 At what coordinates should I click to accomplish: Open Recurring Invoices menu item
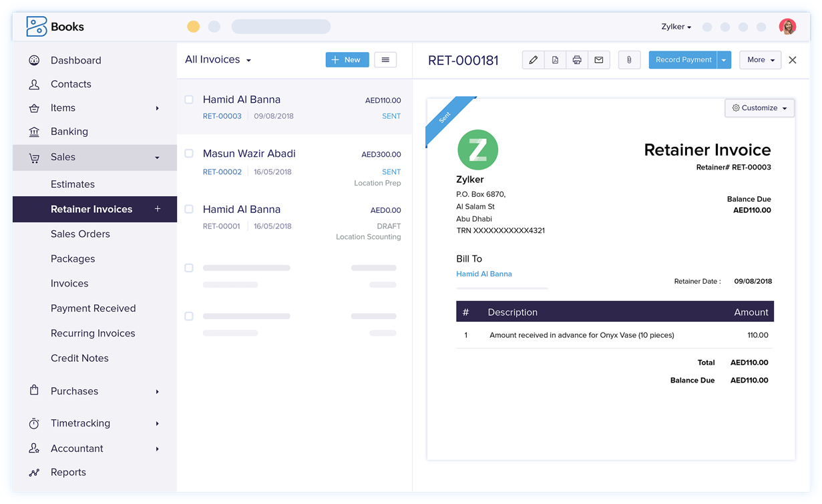tap(93, 333)
